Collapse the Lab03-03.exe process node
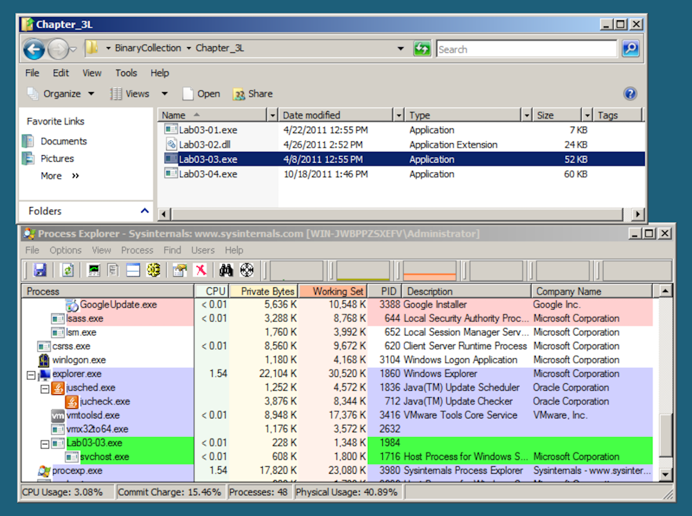This screenshot has width=692, height=516. pos(46,443)
